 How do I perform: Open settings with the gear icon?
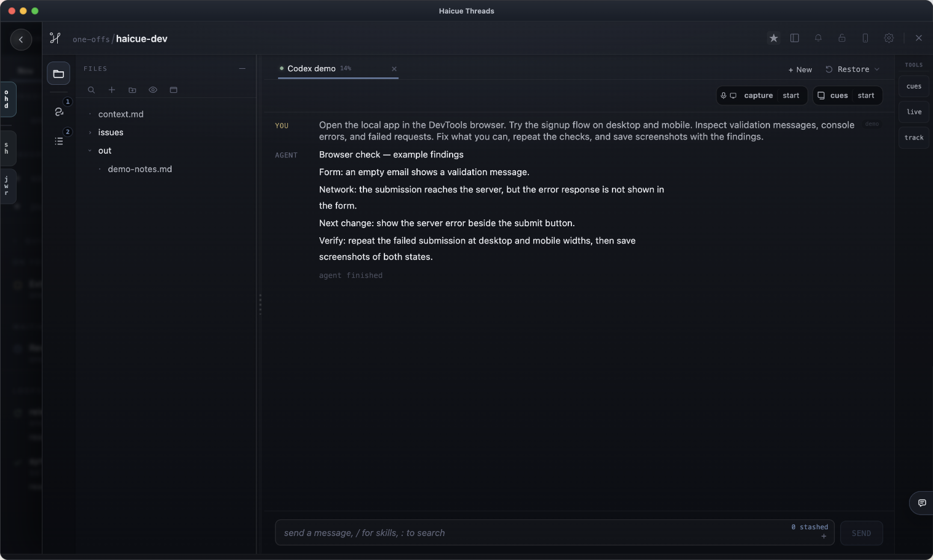(x=889, y=38)
